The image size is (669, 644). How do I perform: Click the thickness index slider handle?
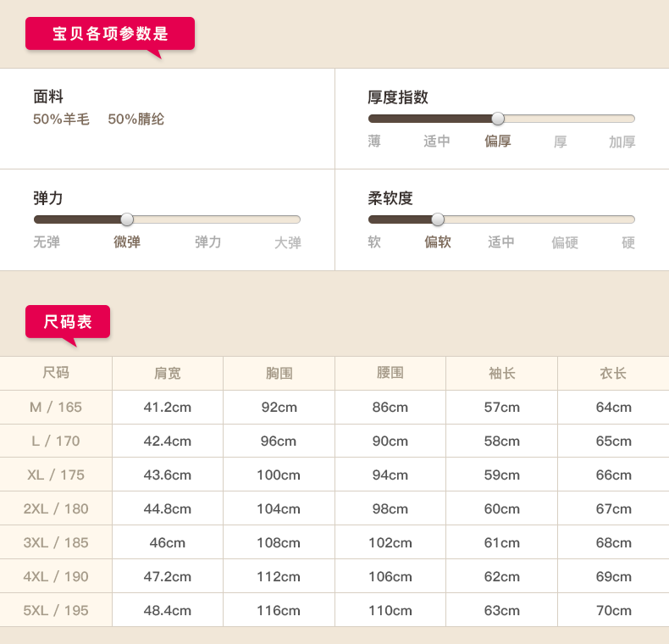tap(498, 119)
